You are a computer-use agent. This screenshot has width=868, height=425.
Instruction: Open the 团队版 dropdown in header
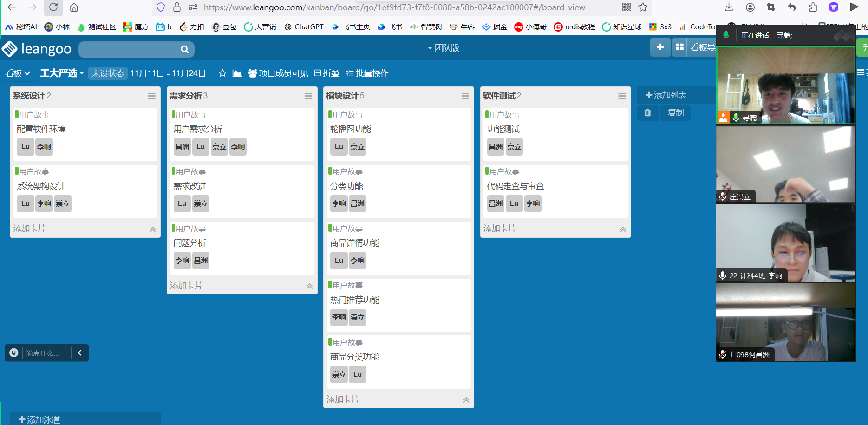(x=444, y=48)
